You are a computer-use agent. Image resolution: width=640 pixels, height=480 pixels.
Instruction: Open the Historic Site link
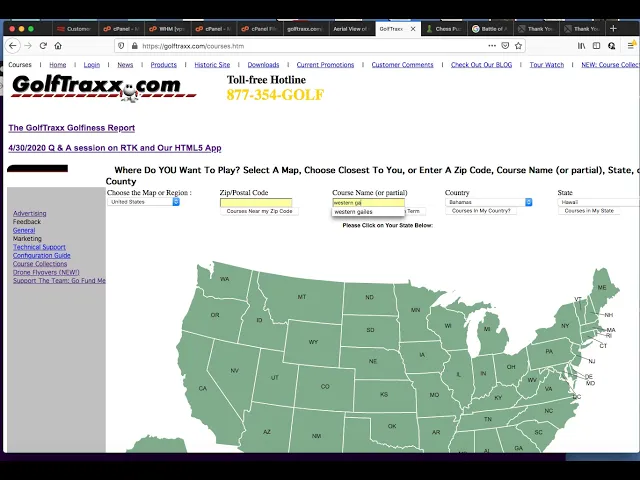pyautogui.click(x=212, y=65)
